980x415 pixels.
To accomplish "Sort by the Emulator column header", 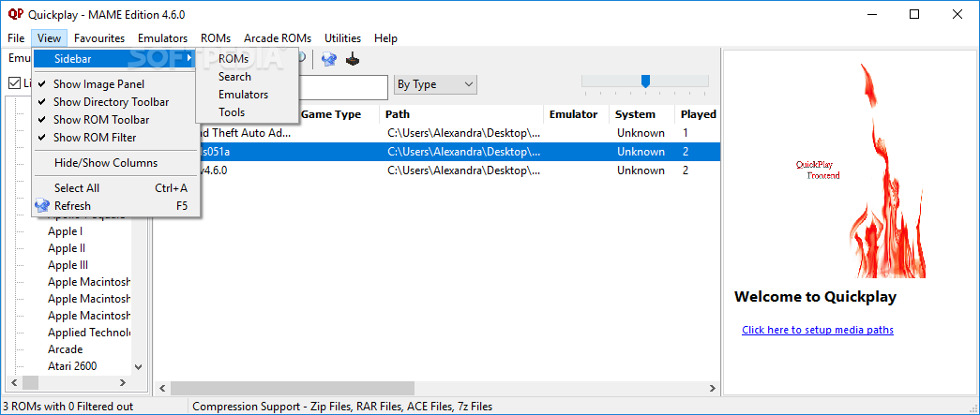I will (576, 114).
